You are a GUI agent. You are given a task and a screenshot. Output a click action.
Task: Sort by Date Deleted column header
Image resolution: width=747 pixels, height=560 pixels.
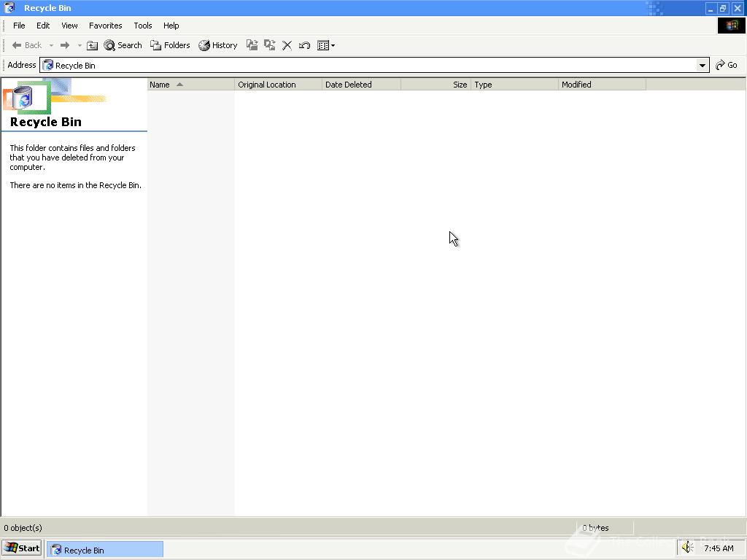[361, 85]
